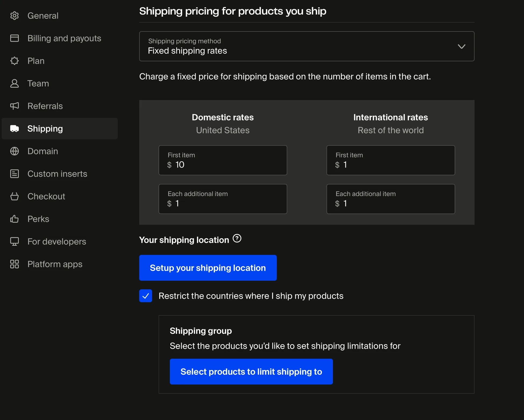
Task: Navigate to Team settings
Action: pos(60,83)
